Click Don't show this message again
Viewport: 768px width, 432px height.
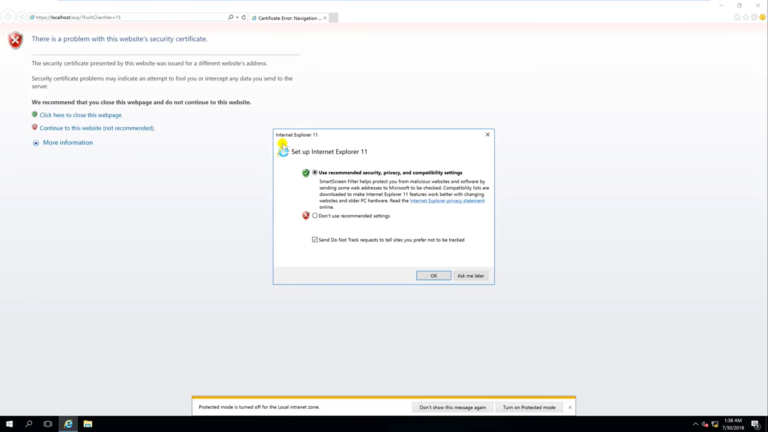[x=453, y=407]
